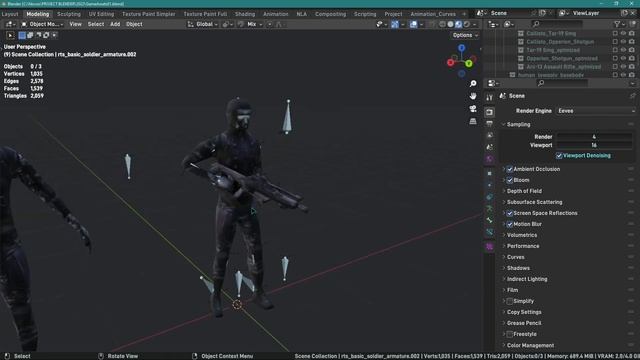The height and width of the screenshot is (360, 640).
Task: Expand the Subsurface Scattering panel
Action: pos(534,202)
